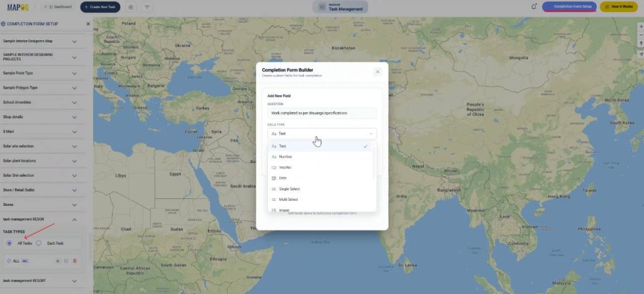Viewport: 644px width, 294px height.
Task: Open the Field Type dropdown showing Text
Action: [322, 133]
